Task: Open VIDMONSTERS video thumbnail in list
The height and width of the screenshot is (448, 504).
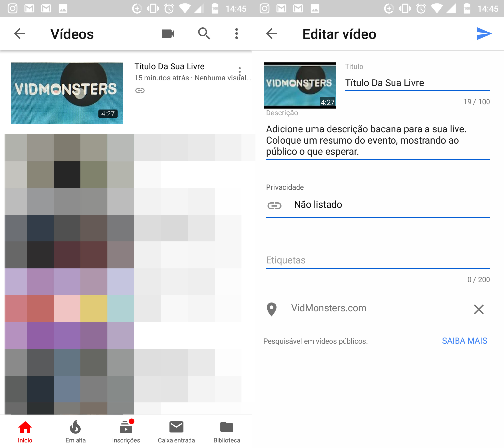Action: (x=67, y=93)
